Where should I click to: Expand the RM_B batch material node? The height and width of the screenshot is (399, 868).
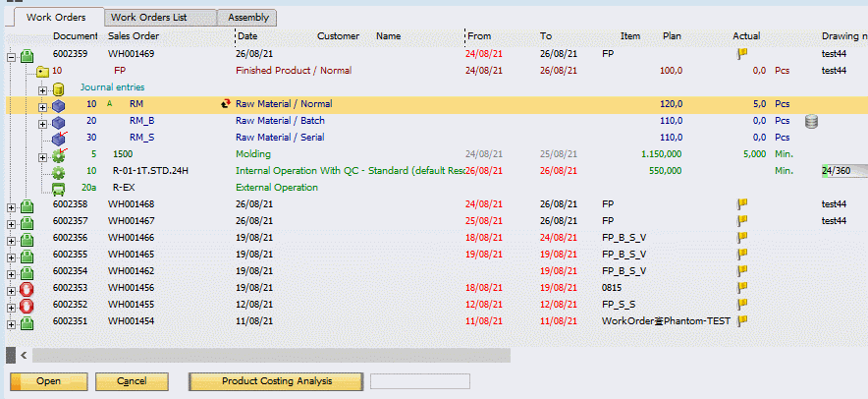tap(43, 122)
